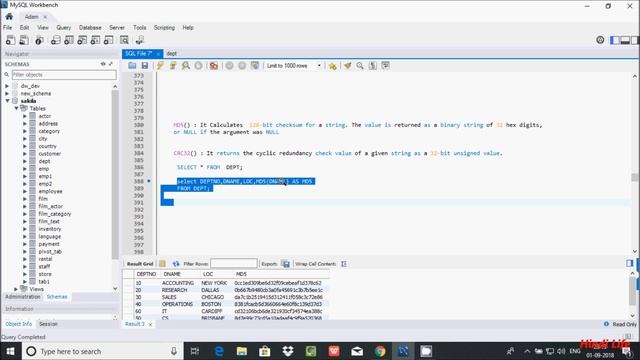Switch to the Administration tab

point(23,297)
